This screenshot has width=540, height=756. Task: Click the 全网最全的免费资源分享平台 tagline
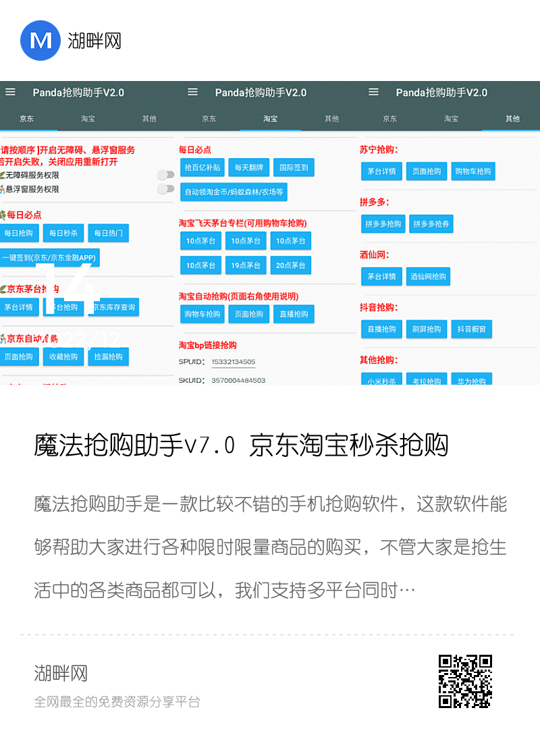point(117,702)
